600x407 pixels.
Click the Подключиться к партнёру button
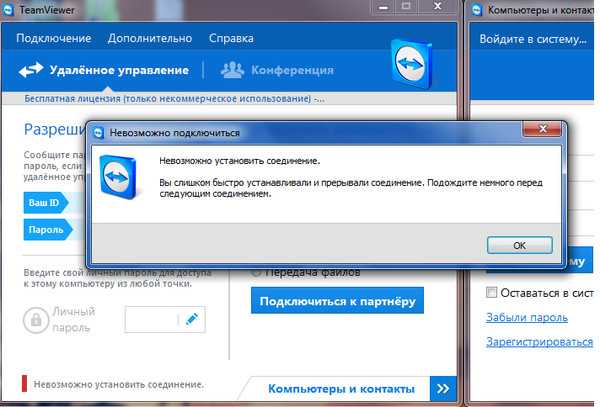point(338,301)
